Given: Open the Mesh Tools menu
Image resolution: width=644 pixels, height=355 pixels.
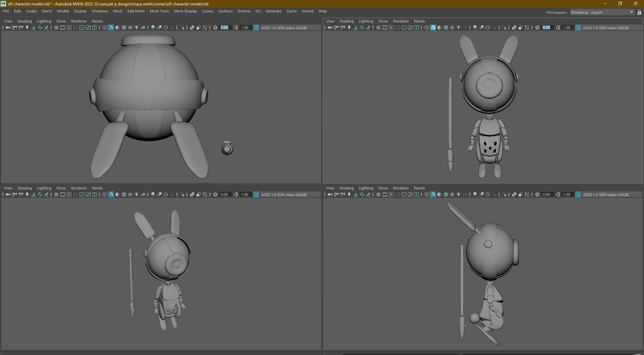Looking at the screenshot, I should tap(159, 11).
